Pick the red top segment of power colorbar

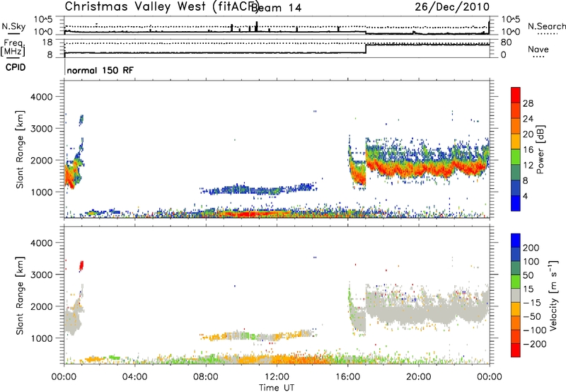[x=516, y=96]
